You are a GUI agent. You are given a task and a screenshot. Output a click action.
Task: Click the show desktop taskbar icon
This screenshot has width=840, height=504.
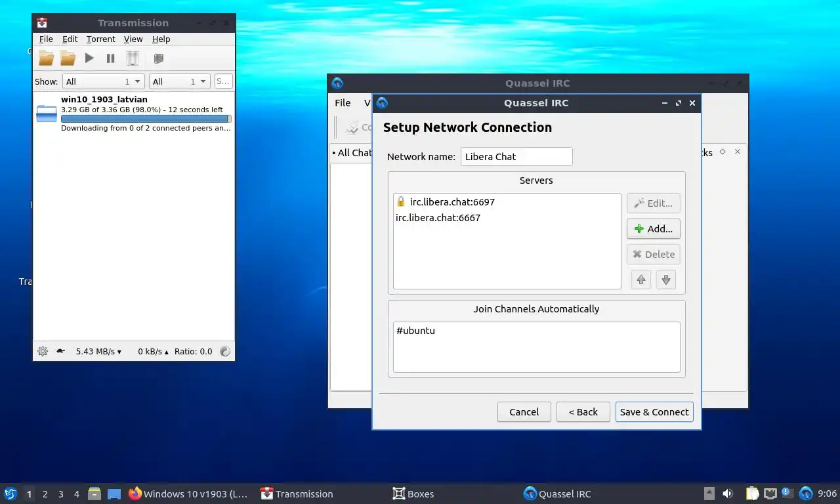click(114, 493)
